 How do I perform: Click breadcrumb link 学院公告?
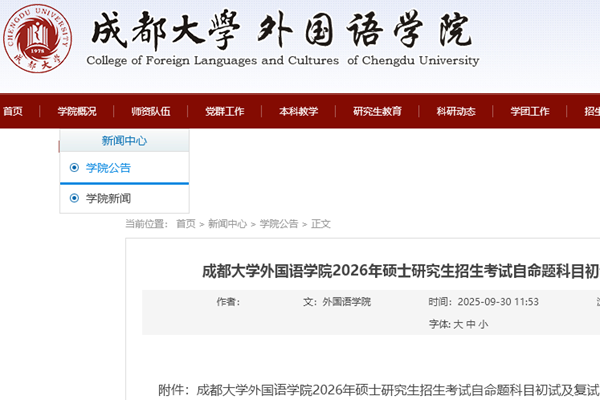[279, 224]
